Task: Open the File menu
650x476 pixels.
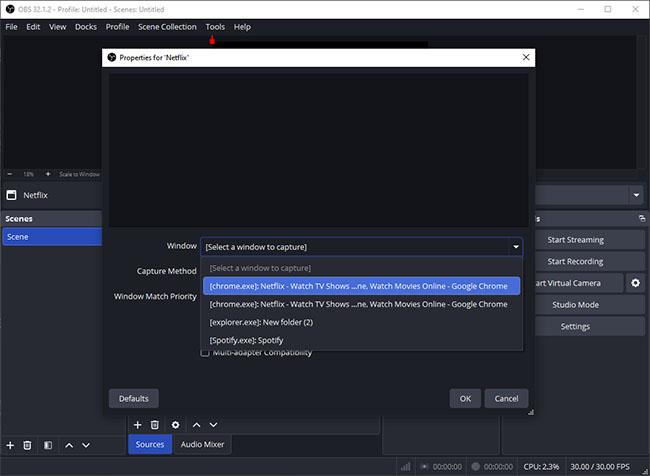Action: [12, 27]
